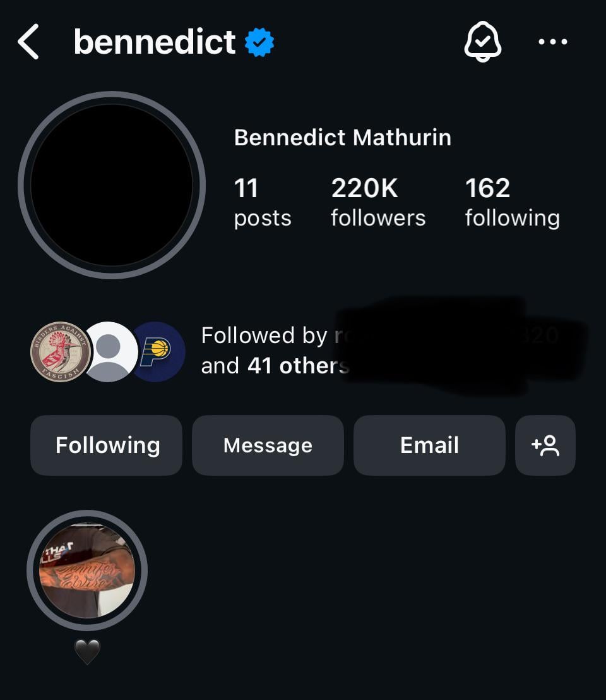Tap the "41 others" mutual followers link
Viewport: 606px width, 700px height.
coord(297,366)
